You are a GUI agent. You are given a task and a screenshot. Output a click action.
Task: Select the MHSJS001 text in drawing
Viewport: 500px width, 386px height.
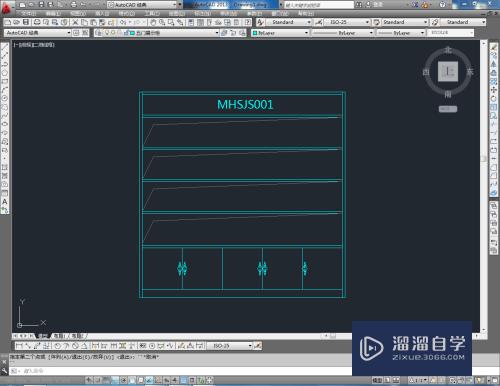click(x=245, y=104)
